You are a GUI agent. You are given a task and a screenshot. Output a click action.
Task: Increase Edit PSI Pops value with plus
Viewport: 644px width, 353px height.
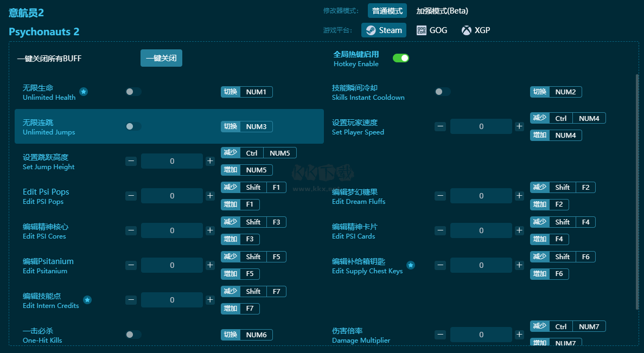(x=210, y=196)
